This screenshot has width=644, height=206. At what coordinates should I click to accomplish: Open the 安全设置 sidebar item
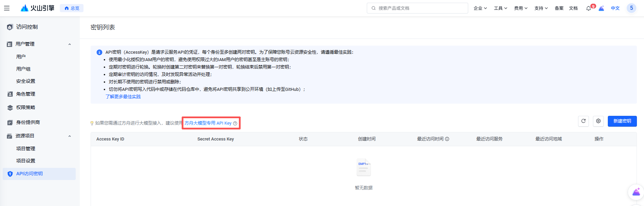pos(26,81)
